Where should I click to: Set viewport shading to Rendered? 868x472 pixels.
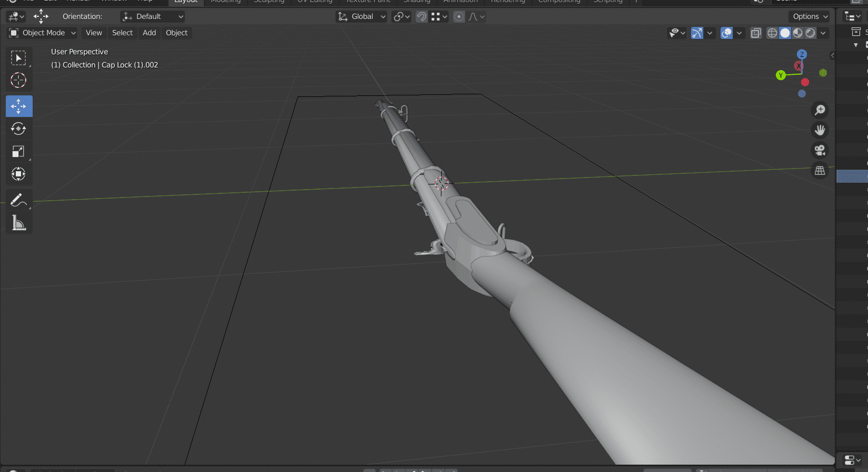coord(811,33)
